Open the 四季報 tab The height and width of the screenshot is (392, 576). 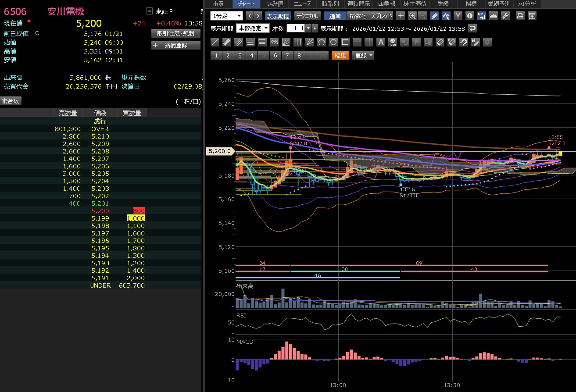[x=386, y=4]
